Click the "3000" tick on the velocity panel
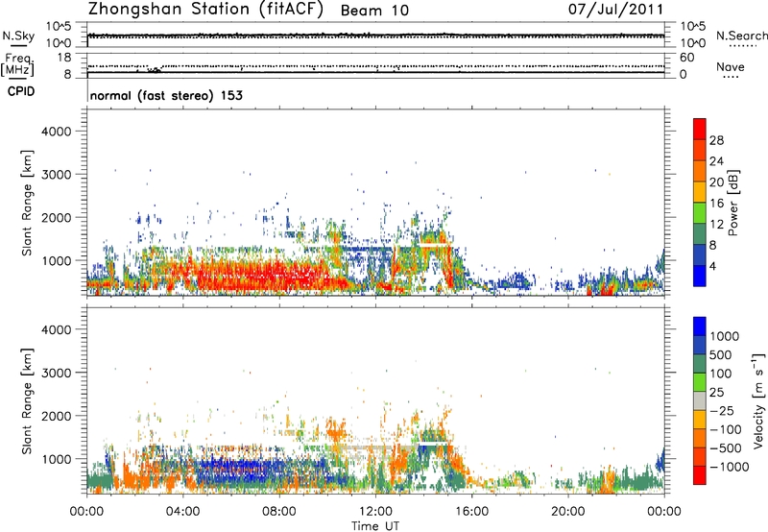This screenshot has width=768, height=532. [x=56, y=373]
